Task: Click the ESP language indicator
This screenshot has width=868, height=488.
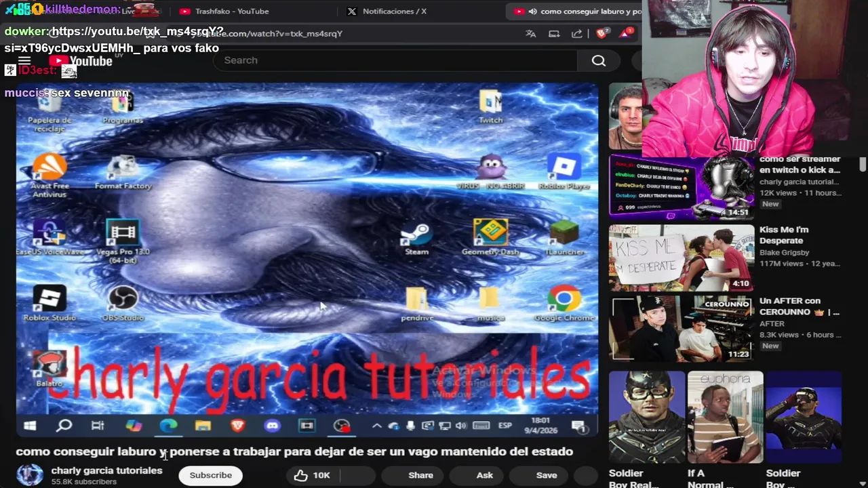Action: point(505,426)
